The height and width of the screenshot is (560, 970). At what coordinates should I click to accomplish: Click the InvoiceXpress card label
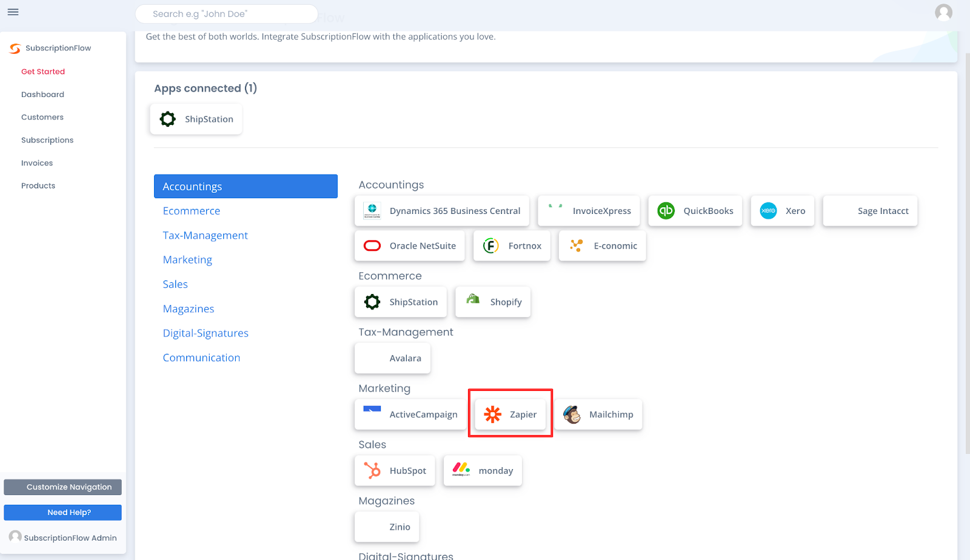602,211
